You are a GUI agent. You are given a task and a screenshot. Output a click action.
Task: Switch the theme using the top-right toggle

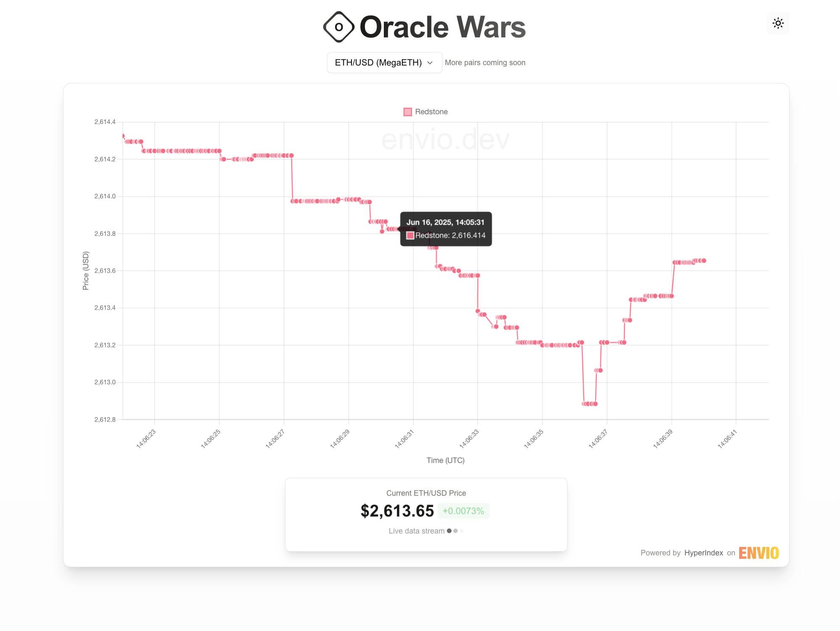click(778, 23)
